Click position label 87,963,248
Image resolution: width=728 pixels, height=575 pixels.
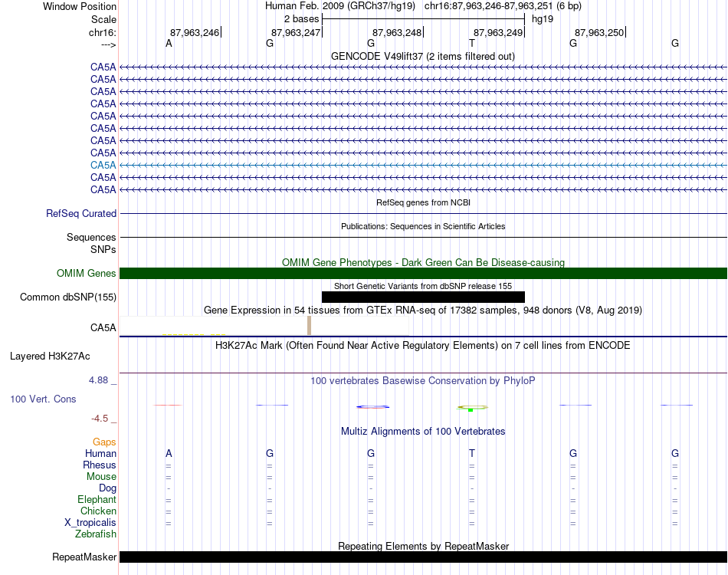click(x=397, y=32)
